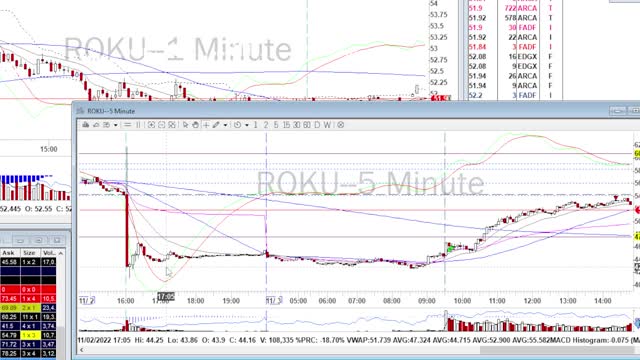Click the 73.45 ask price row

[28, 299]
